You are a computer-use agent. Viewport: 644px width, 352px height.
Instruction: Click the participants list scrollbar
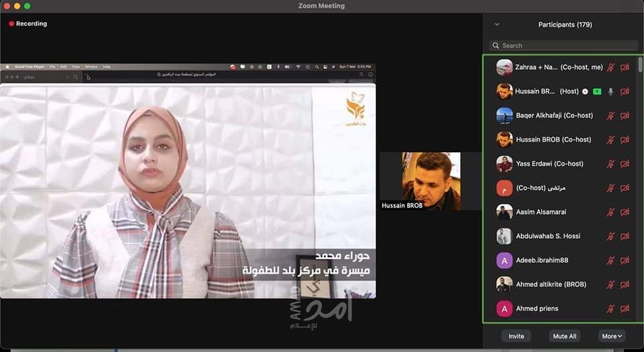point(640,65)
